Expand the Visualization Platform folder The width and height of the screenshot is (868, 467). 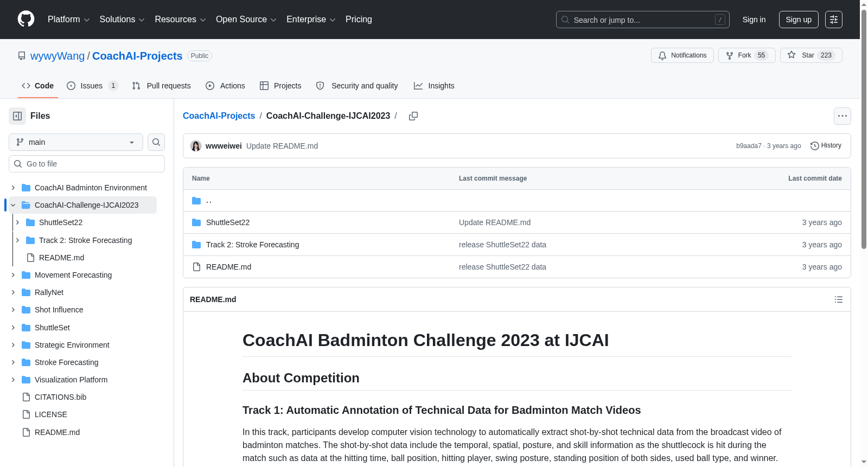coord(13,380)
